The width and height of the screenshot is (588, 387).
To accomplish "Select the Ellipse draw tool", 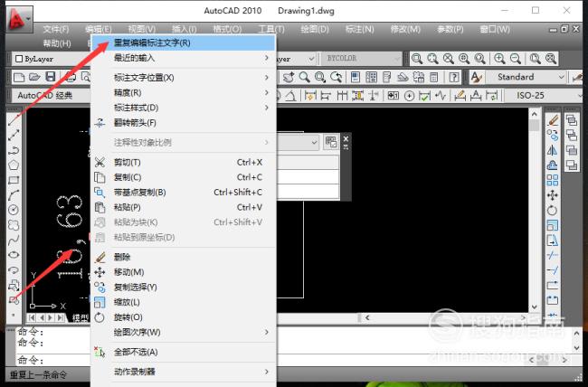I will tap(14, 255).
